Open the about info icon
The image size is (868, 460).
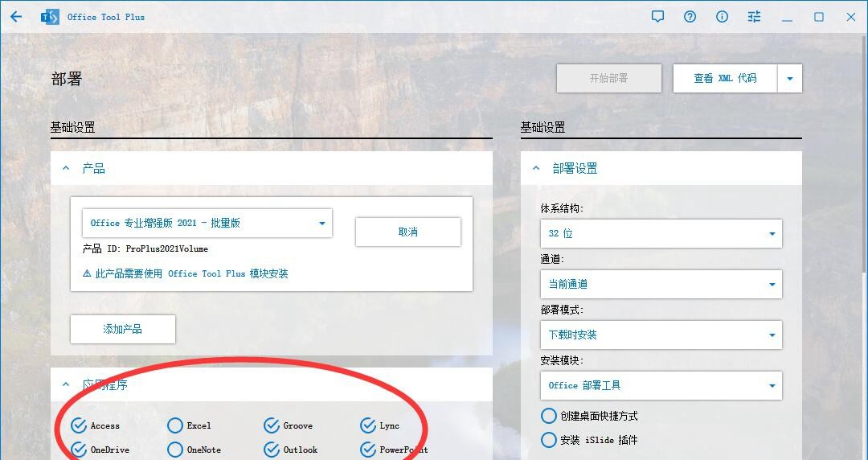[x=722, y=17]
